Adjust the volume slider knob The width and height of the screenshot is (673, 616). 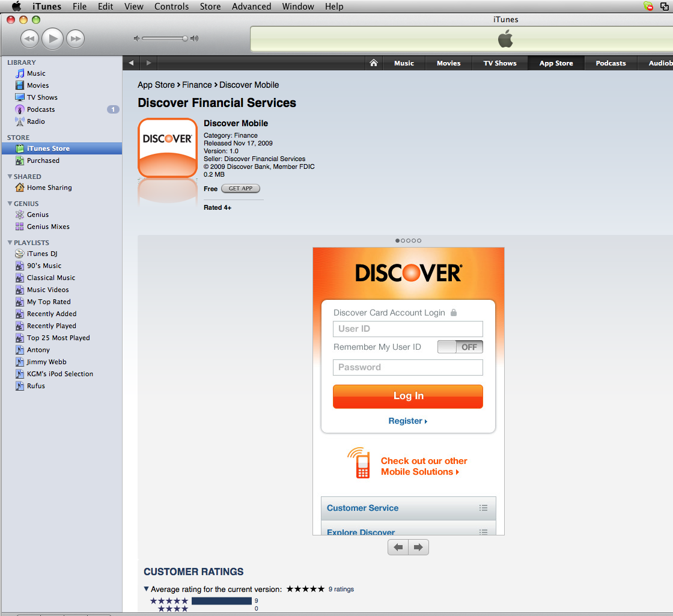coord(185,38)
